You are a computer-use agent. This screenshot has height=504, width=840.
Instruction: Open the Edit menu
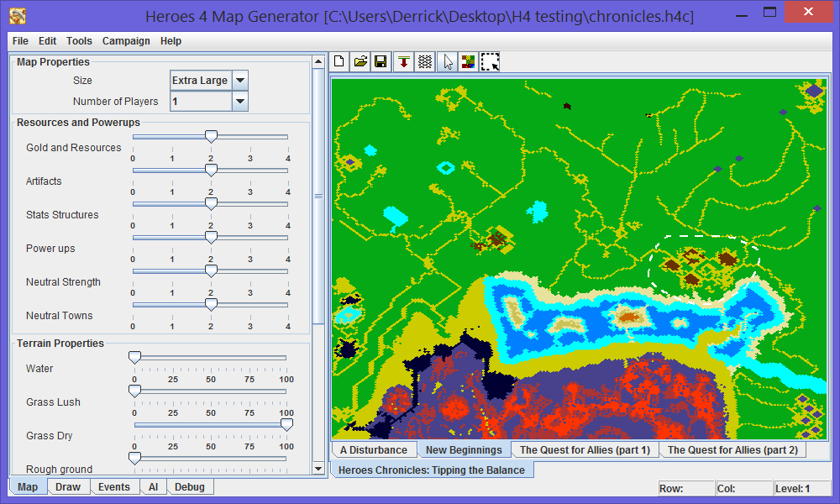click(47, 41)
